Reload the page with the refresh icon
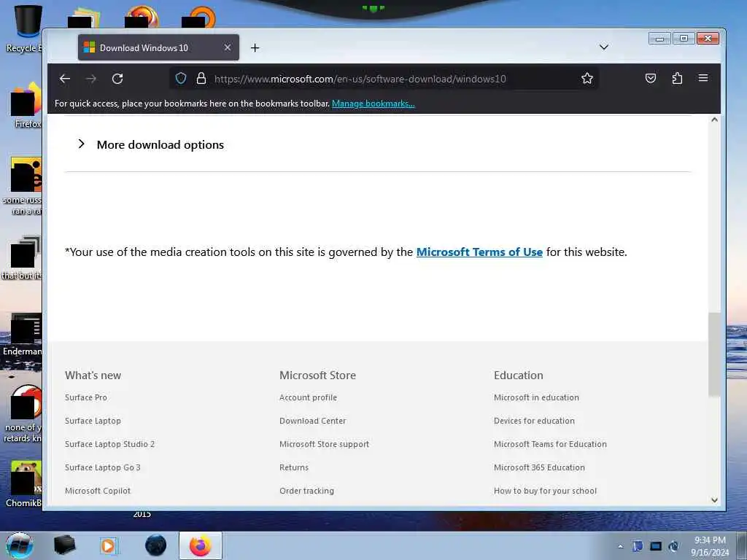The height and width of the screenshot is (560, 747). [x=117, y=79]
